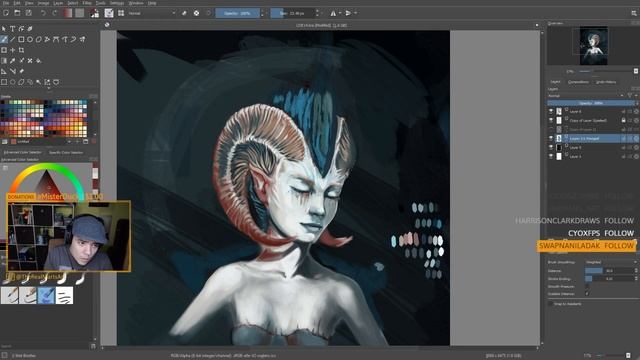The height and width of the screenshot is (360, 640).
Task: Open the blending mode dropdown in toolbar
Action: pos(152,13)
